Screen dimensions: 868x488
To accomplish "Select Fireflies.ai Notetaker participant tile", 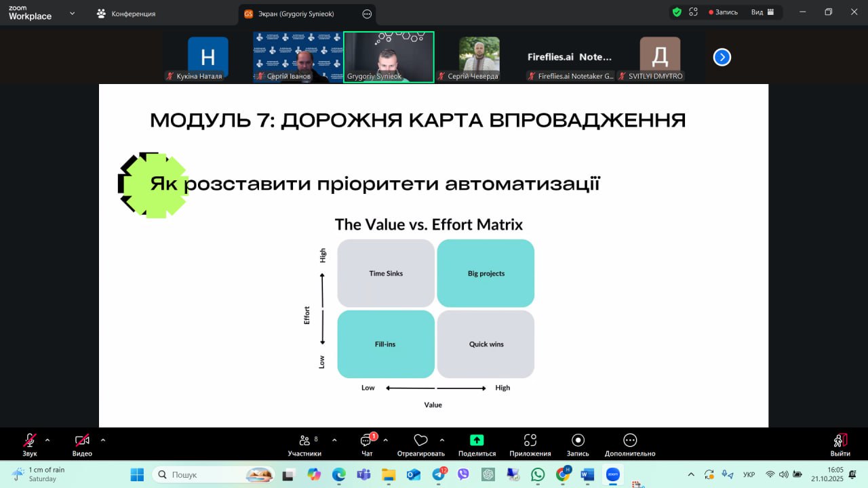I will [x=570, y=57].
